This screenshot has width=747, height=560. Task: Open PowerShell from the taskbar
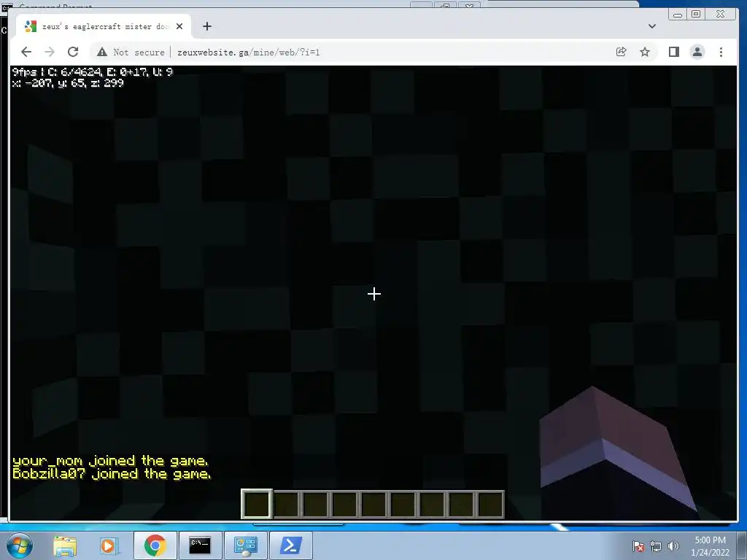point(291,545)
